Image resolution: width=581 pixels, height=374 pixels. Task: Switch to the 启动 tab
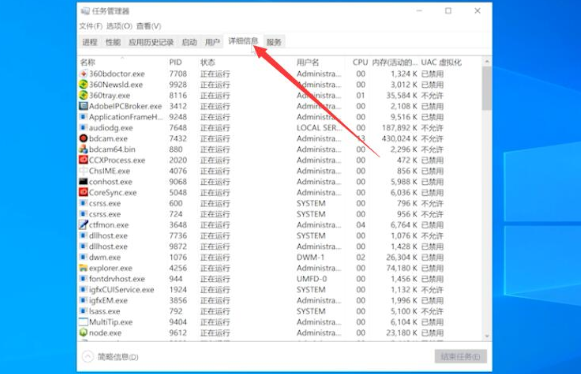pyautogui.click(x=189, y=42)
